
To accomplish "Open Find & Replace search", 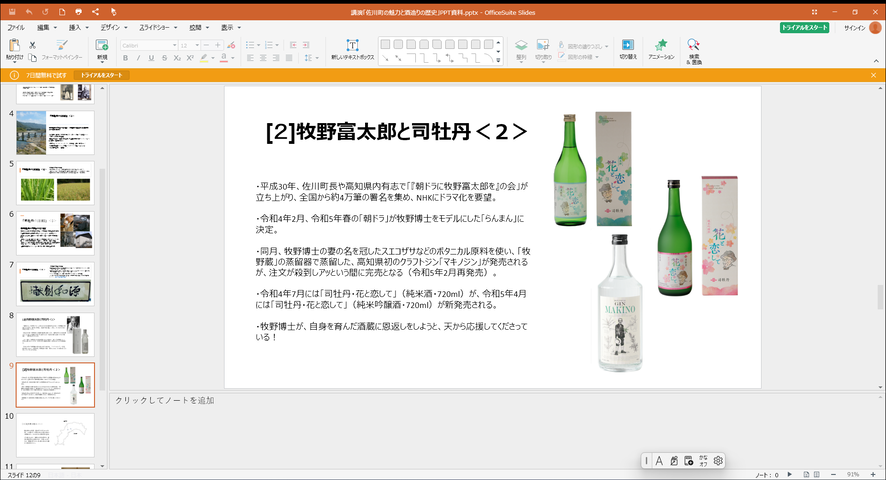I will 693,51.
